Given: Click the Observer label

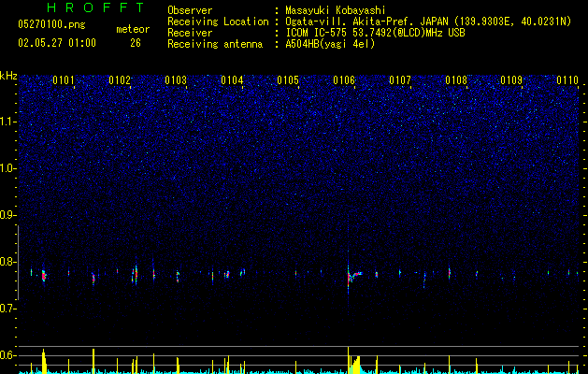Looking at the screenshot, I should point(190,10).
